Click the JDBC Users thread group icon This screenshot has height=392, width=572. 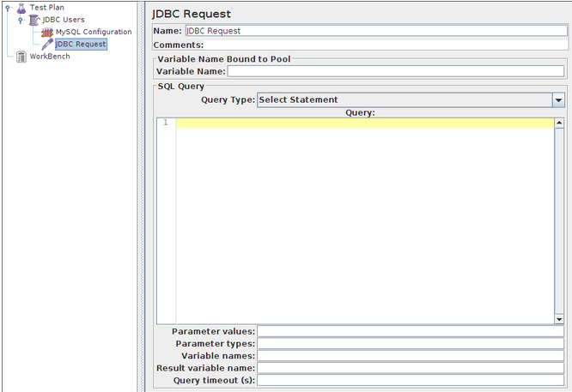(x=34, y=20)
